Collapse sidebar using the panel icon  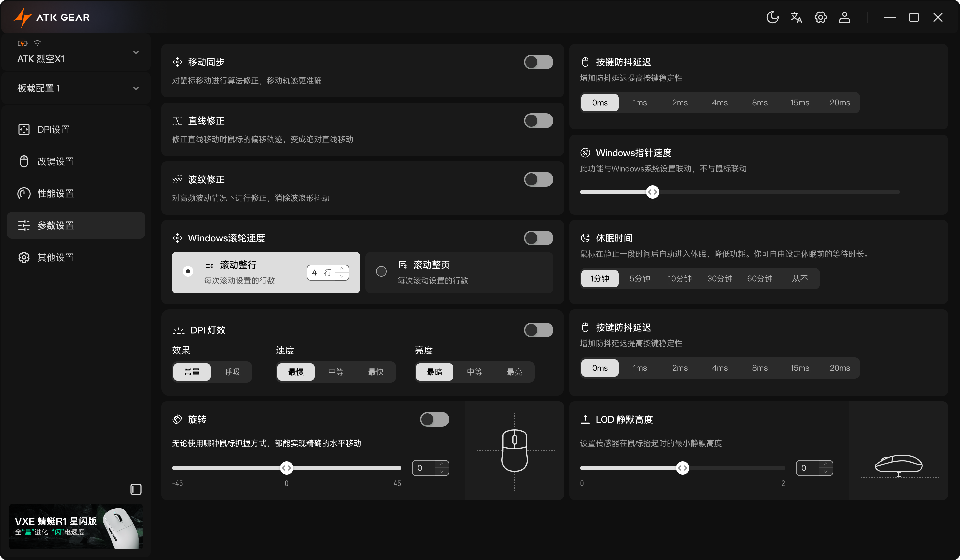(136, 489)
